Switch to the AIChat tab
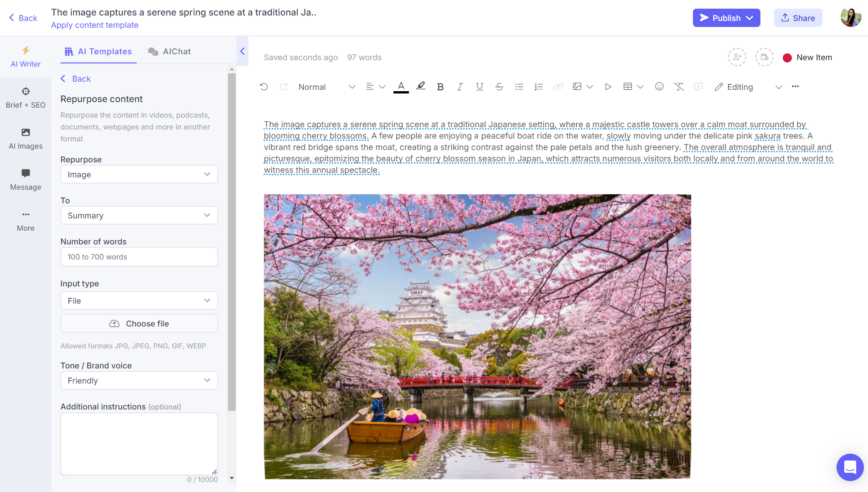Viewport: 868px width, 492px height. (x=169, y=51)
